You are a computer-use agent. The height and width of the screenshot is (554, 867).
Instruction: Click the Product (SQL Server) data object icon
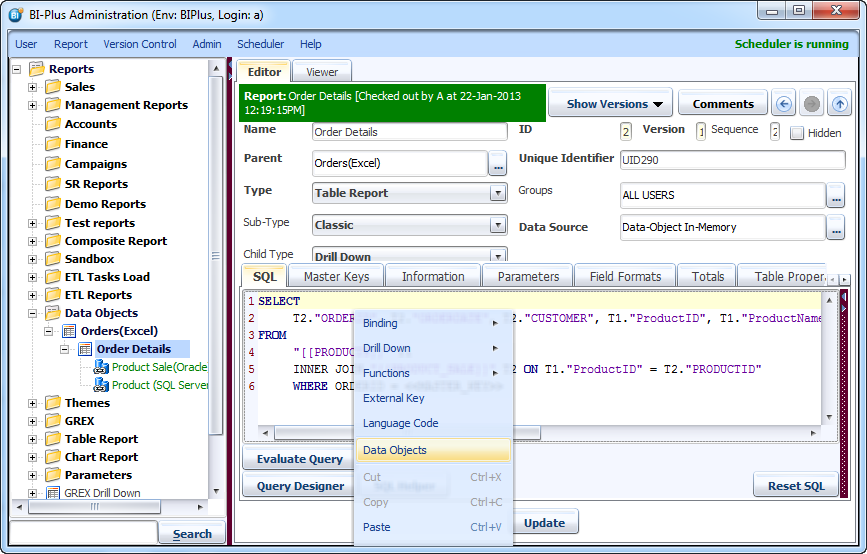(x=101, y=385)
